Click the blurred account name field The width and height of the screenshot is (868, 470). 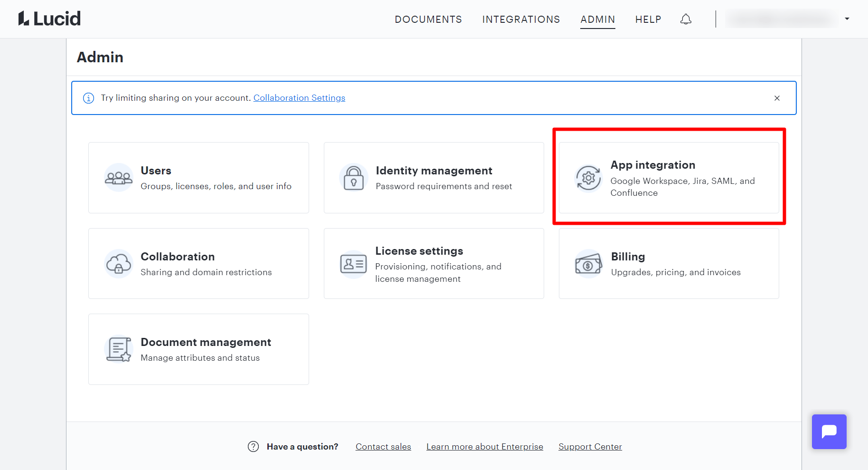[x=782, y=19]
